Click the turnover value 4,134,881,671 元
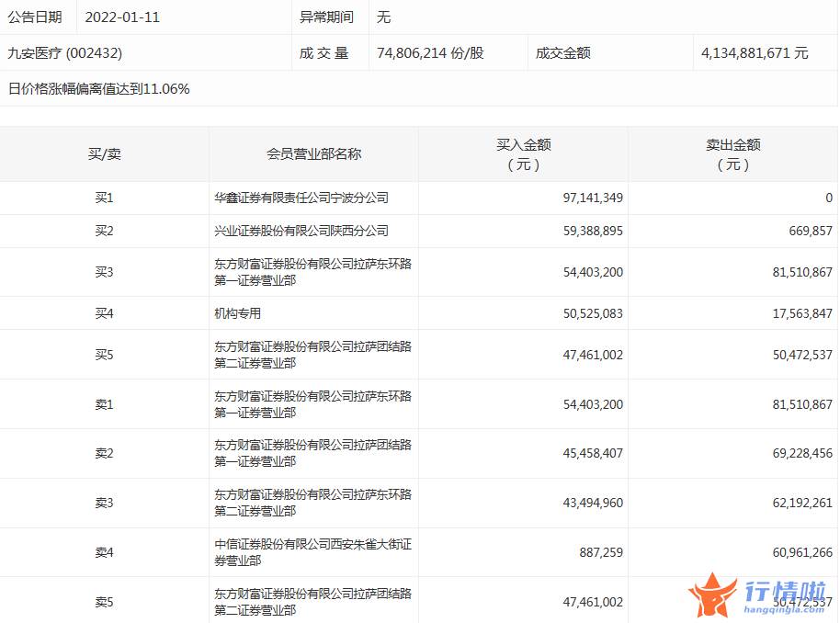Viewport: 840px width, 623px height. click(x=755, y=53)
